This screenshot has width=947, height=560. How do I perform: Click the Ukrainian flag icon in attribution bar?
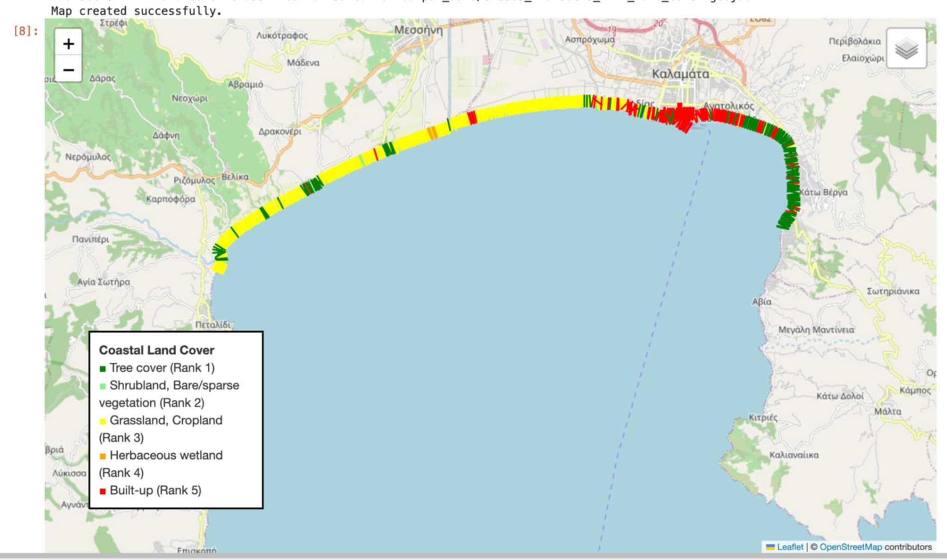(770, 547)
